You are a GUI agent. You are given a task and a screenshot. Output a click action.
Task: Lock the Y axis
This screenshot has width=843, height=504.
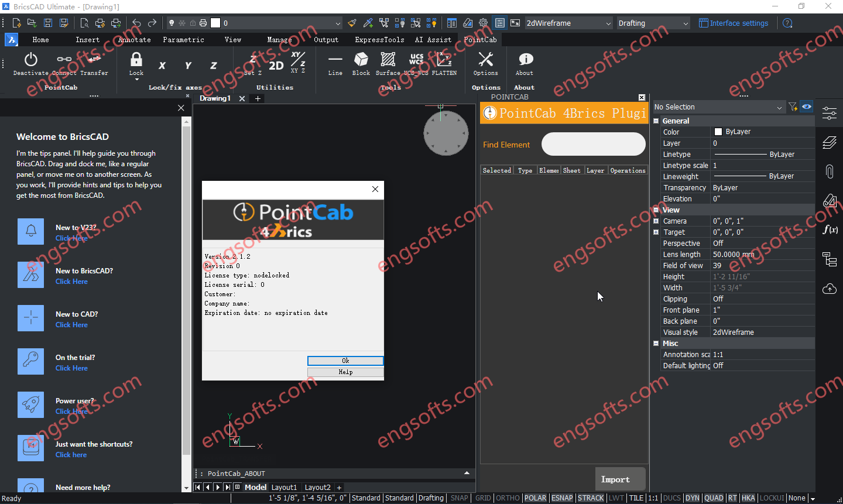188,66
